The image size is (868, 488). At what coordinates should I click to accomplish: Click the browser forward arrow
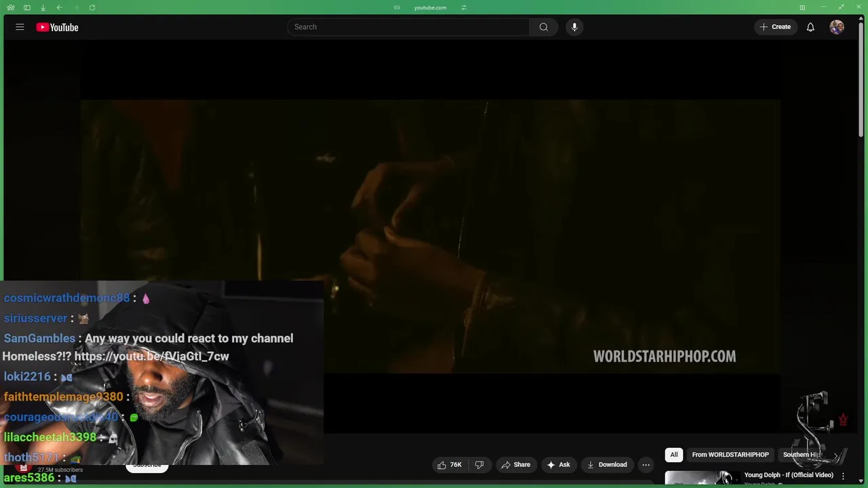75,7
